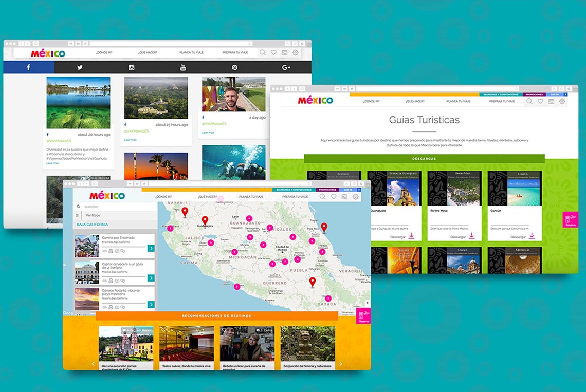Select the Instagram social feed icon

point(132,67)
